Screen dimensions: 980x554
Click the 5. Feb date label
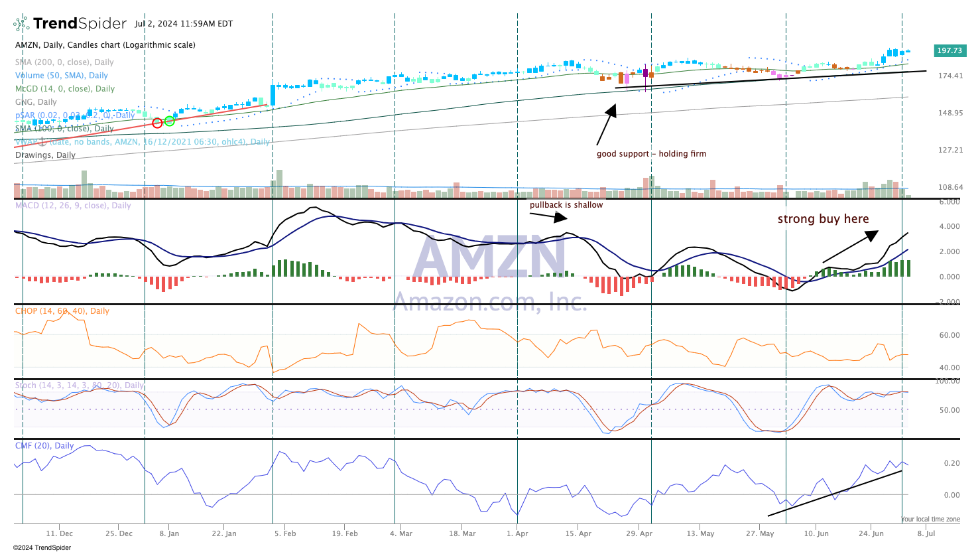(285, 533)
